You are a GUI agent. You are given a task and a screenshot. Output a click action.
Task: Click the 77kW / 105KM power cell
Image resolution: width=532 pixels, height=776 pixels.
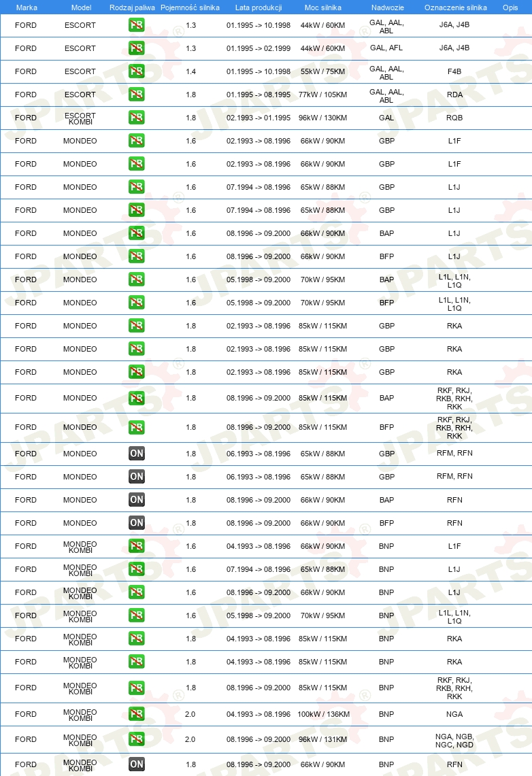tap(322, 95)
